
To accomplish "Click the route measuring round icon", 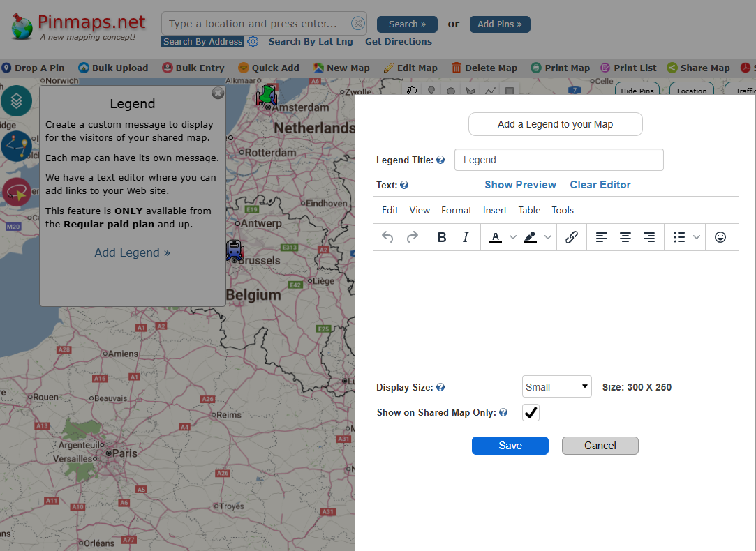I will pyautogui.click(x=16, y=146).
